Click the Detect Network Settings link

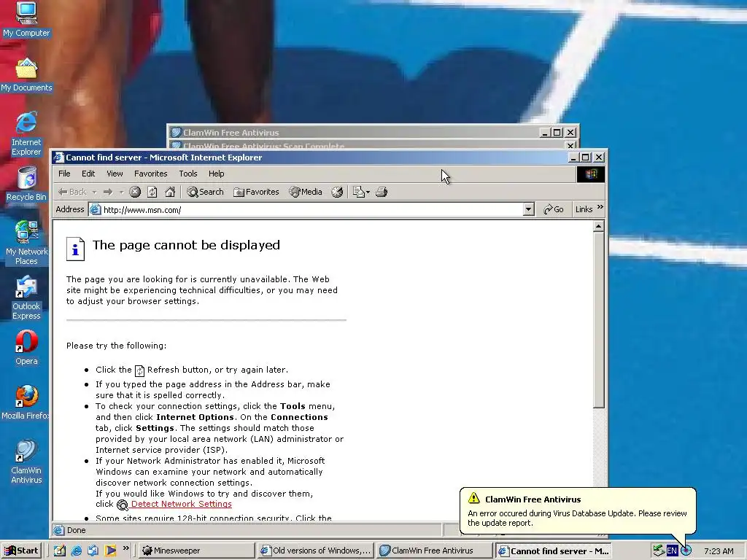click(182, 504)
